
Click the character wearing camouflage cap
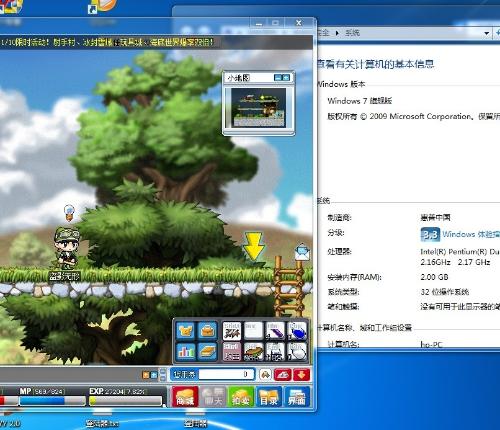(67, 248)
